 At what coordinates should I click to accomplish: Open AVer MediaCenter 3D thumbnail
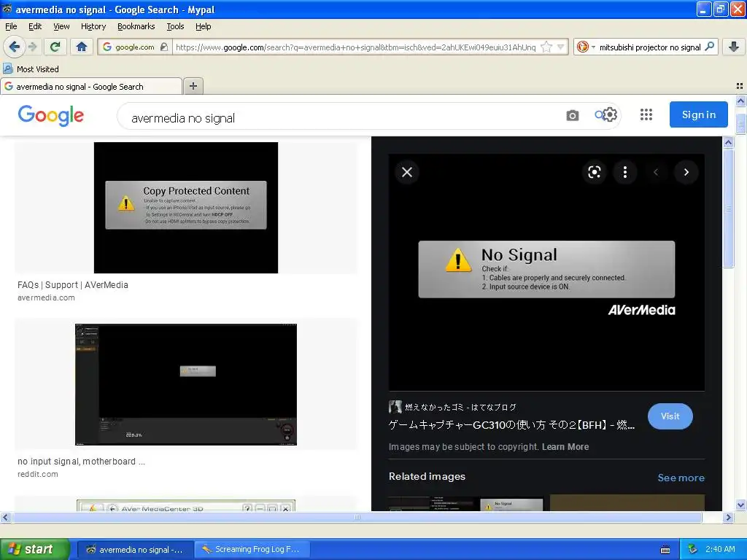(186, 505)
